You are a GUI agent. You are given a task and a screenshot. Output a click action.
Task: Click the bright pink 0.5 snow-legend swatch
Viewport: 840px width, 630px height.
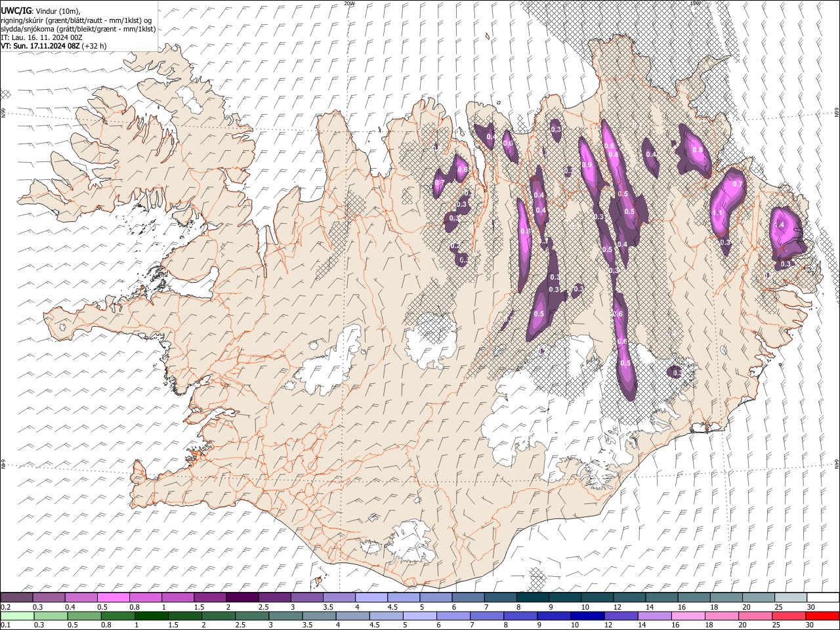coord(113,598)
